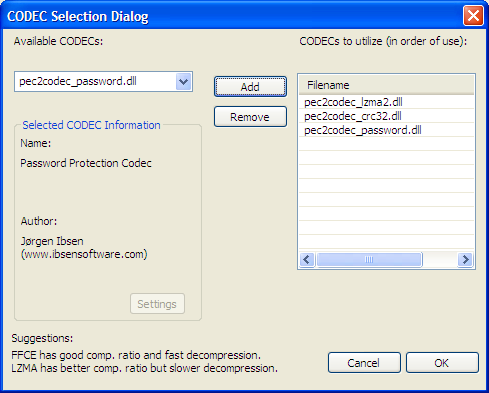Cancel the CODEC selection dialog
The image size is (489, 393).
[x=364, y=363]
